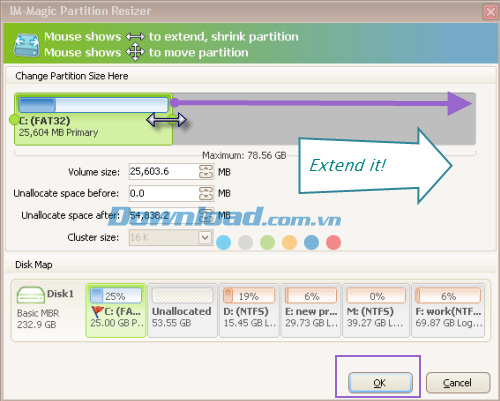The width and height of the screenshot is (500, 401).
Task: Click the 'Change Partition Size Here' heading
Action: click(72, 76)
